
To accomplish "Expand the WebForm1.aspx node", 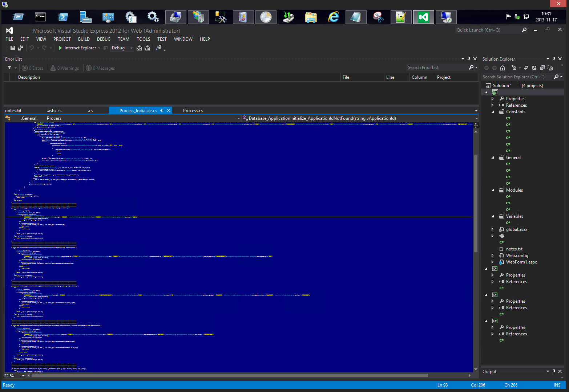I will pyautogui.click(x=493, y=262).
